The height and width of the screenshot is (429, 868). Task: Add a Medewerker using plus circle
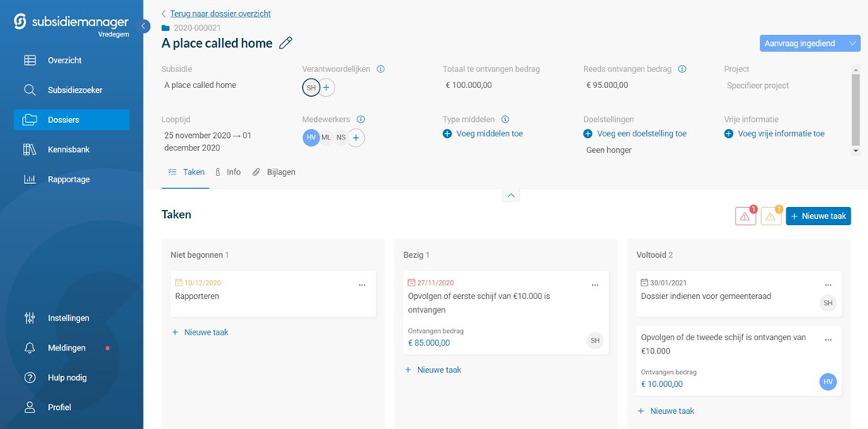(357, 138)
